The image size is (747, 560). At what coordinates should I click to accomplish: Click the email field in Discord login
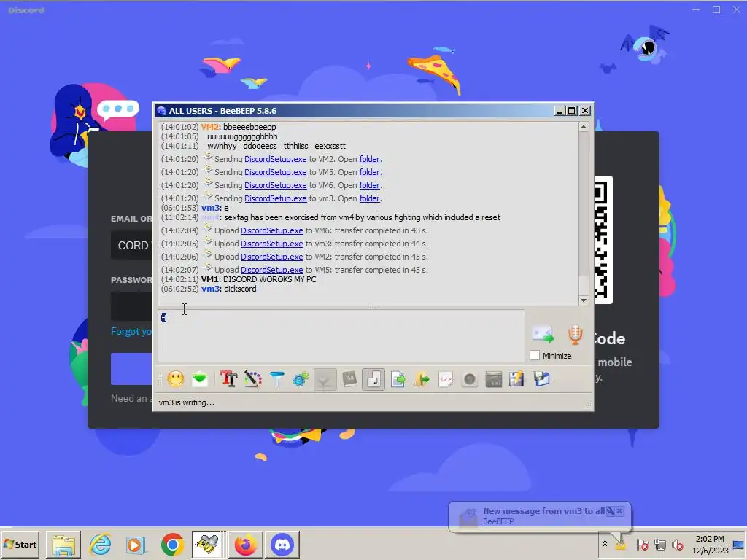[131, 245]
